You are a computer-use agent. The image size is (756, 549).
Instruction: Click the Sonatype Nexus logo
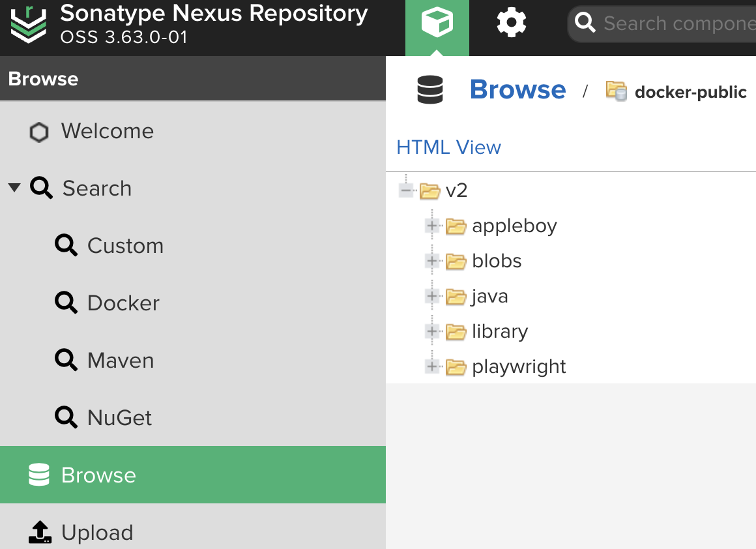coord(29,25)
